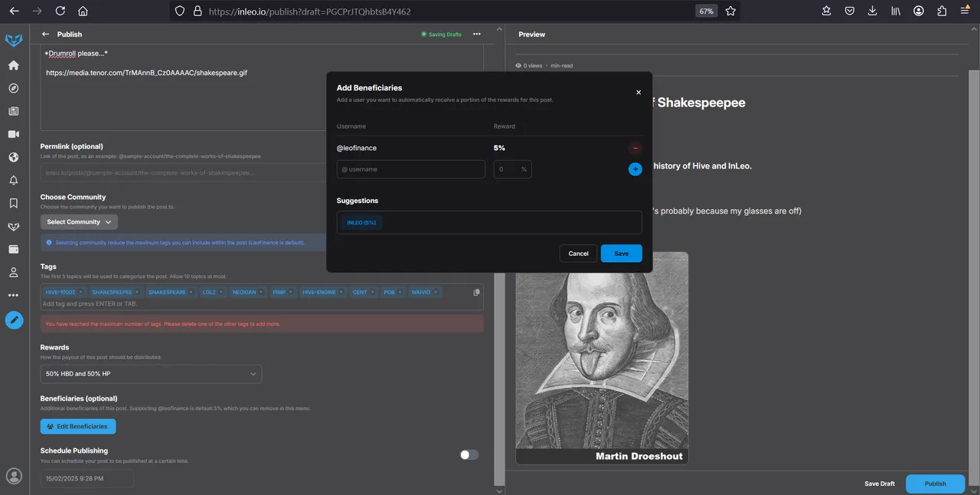Open the draft options three-dot menu
Screen dimensions: 980x495
point(477,34)
